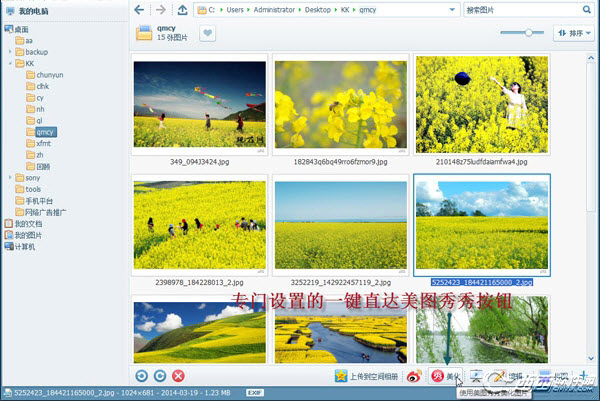Delete selected image with red X

(x=178, y=376)
